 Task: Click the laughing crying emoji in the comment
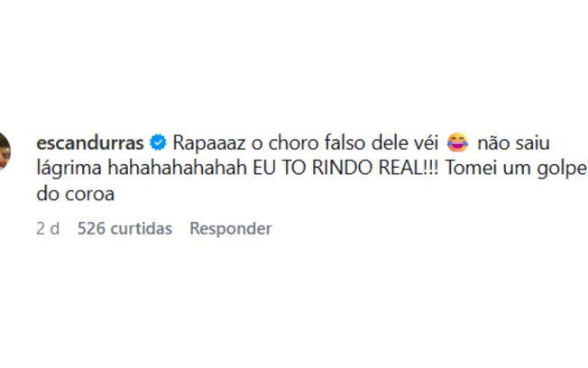(456, 143)
